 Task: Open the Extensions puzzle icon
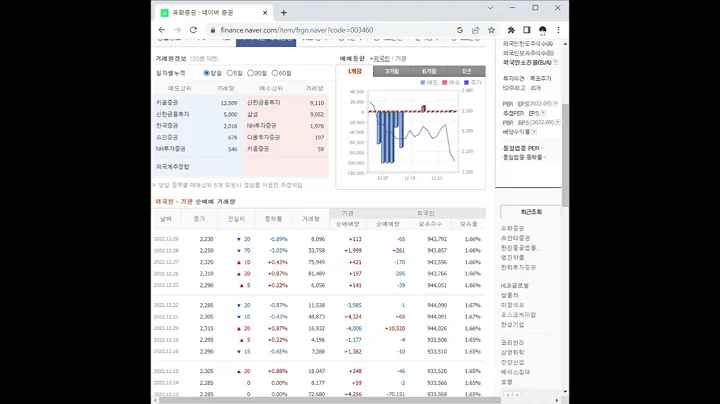point(511,30)
